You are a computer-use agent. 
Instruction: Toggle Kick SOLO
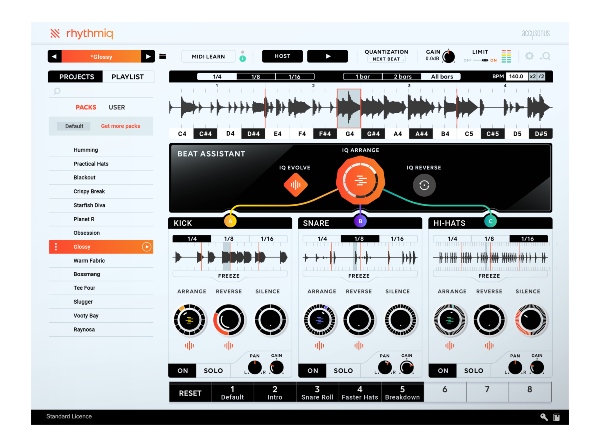click(x=213, y=370)
